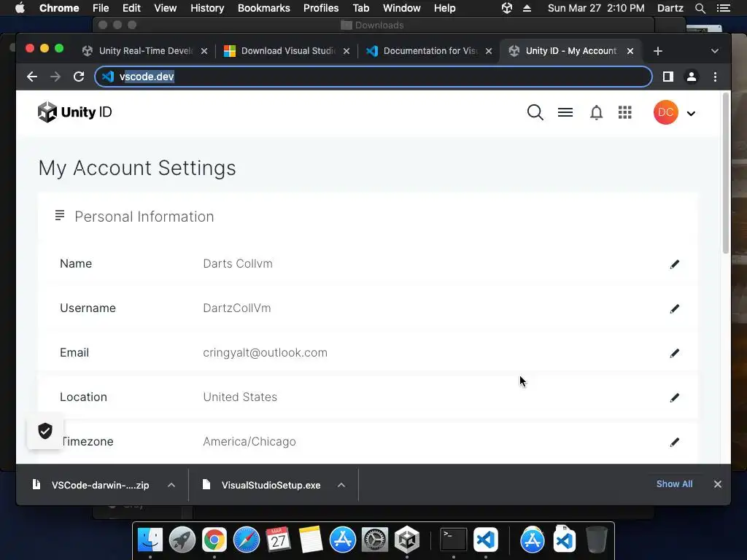Open the File menu

[101, 8]
